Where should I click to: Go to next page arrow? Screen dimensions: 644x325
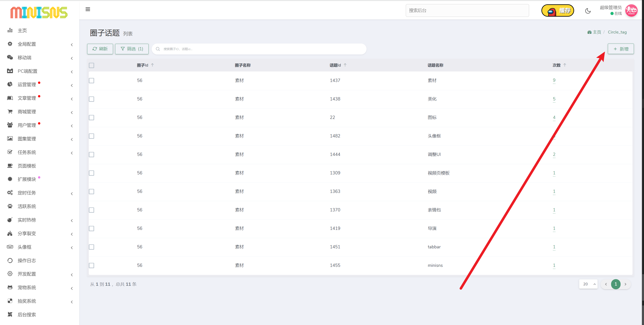(x=625, y=284)
